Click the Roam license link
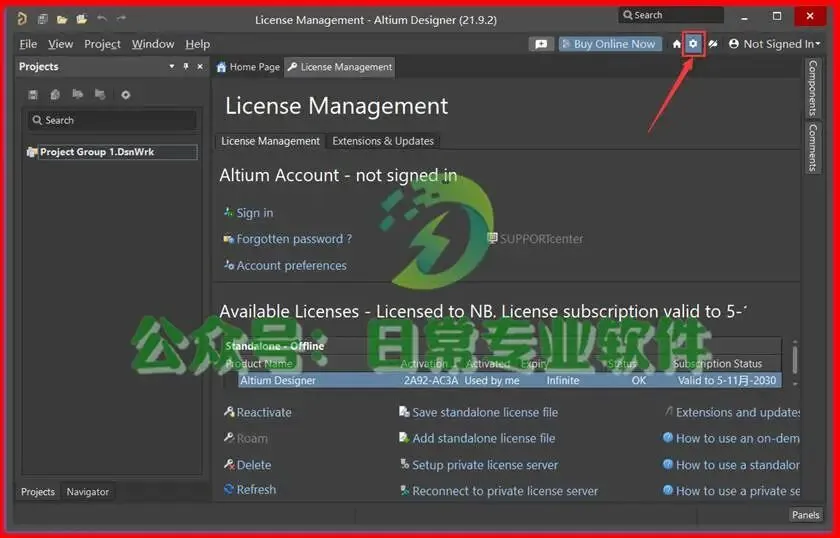This screenshot has height=538, width=840. pos(246,438)
